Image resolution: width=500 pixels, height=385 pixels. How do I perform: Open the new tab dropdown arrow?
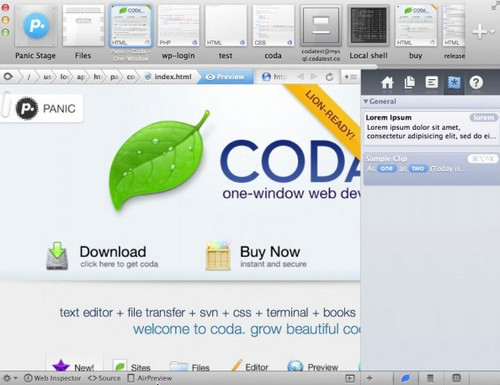[x=492, y=32]
